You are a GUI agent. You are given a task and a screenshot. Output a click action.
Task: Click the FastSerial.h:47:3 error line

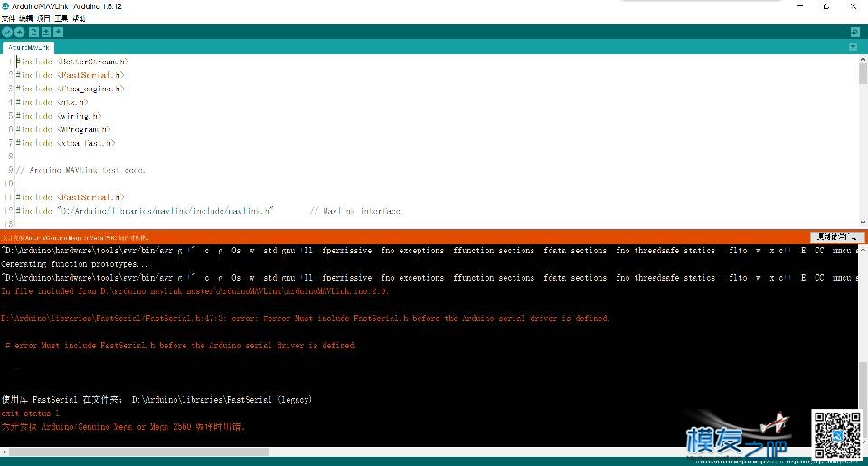point(305,318)
